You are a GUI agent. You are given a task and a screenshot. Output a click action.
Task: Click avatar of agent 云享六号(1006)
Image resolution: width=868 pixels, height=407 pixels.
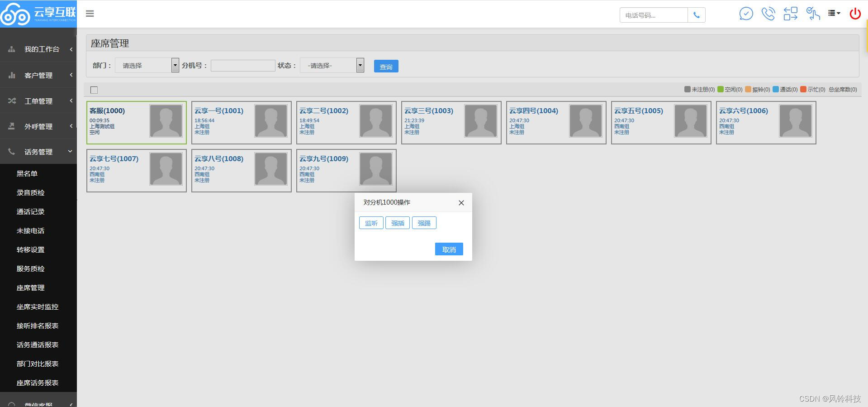(x=796, y=121)
